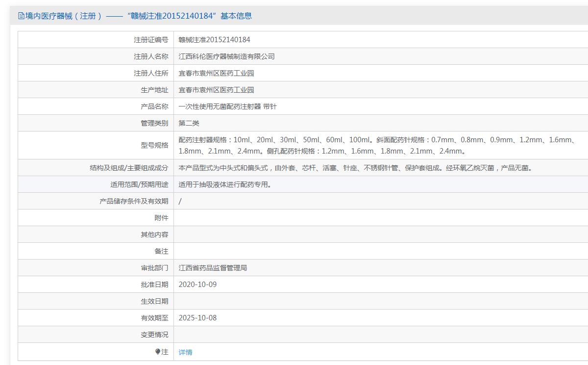Image resolution: width=588 pixels, height=365 pixels.
Task: Click the 其他内容 label
Action: tap(154, 235)
